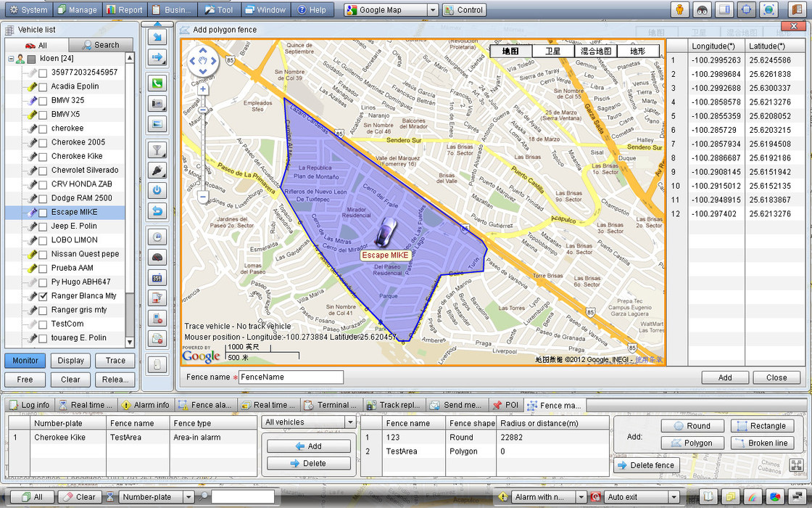Click the power button icon in vertical toolbar
Viewport: 812px width, 508px height.
pyautogui.click(x=157, y=191)
